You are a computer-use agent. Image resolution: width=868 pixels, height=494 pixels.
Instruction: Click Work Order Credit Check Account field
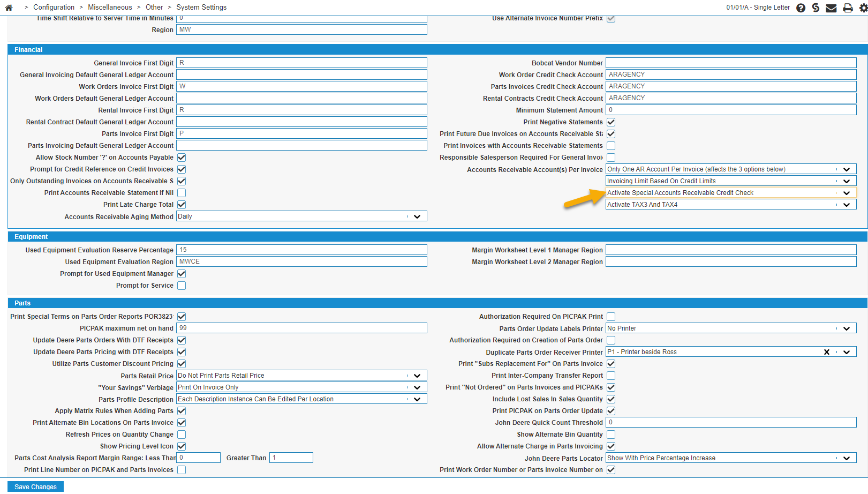[731, 74]
